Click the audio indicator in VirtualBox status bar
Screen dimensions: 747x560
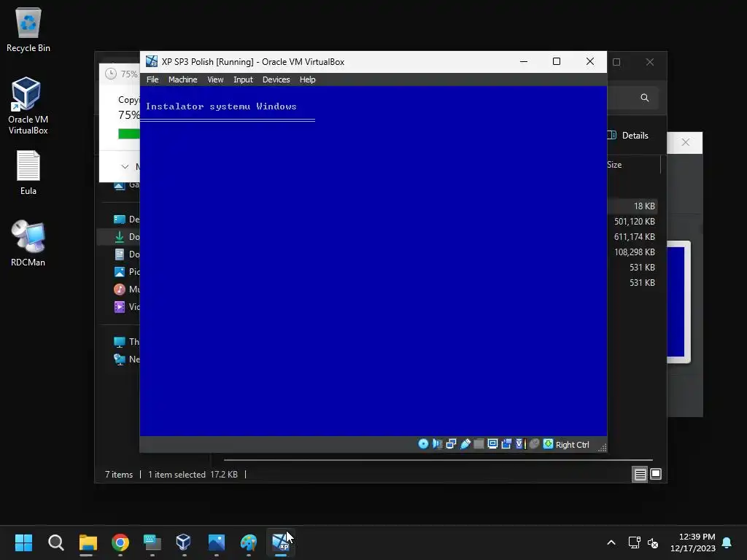(x=437, y=444)
